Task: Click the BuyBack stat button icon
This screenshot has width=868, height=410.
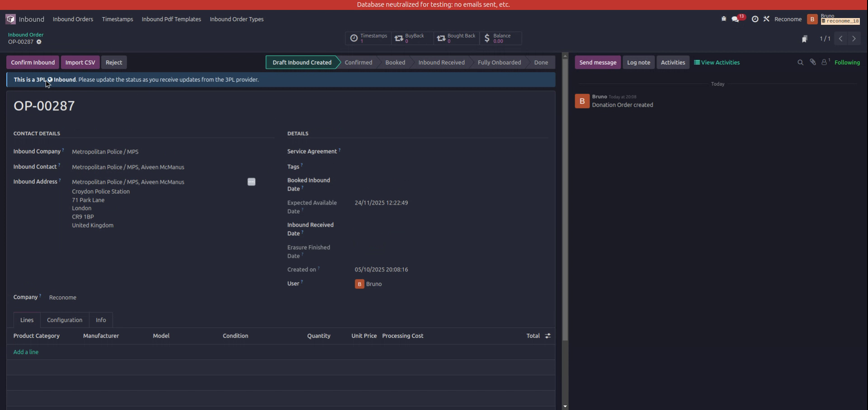Action: click(x=399, y=38)
